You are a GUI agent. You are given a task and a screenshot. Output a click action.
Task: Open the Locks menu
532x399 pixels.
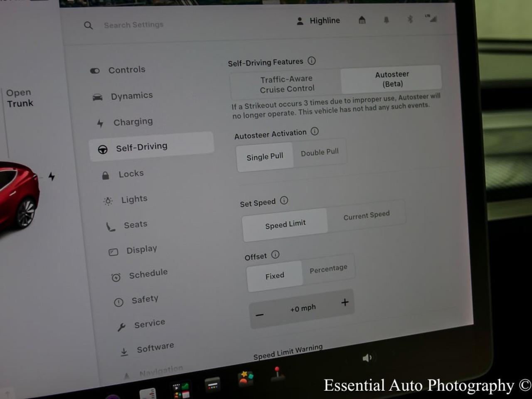coord(123,174)
